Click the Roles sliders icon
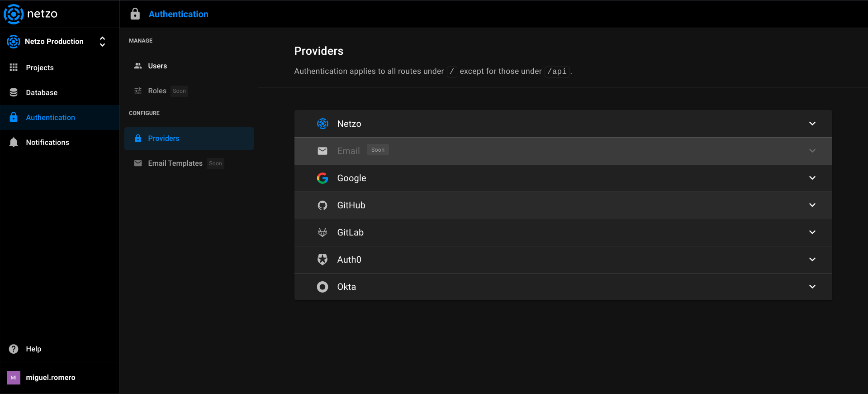 (x=138, y=91)
